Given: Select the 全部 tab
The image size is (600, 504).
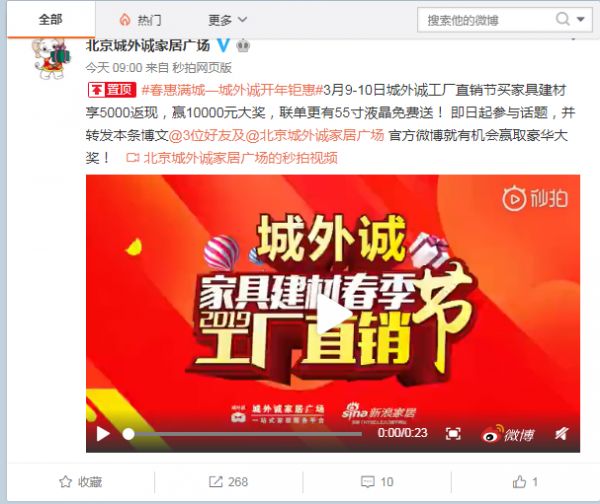Looking at the screenshot, I should (x=51, y=20).
